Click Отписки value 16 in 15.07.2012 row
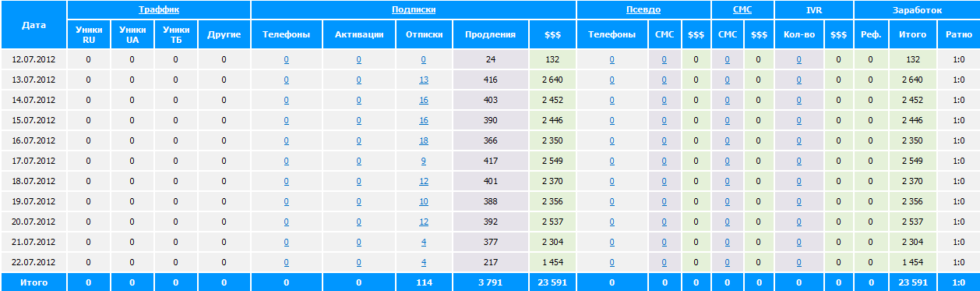 coord(424,120)
